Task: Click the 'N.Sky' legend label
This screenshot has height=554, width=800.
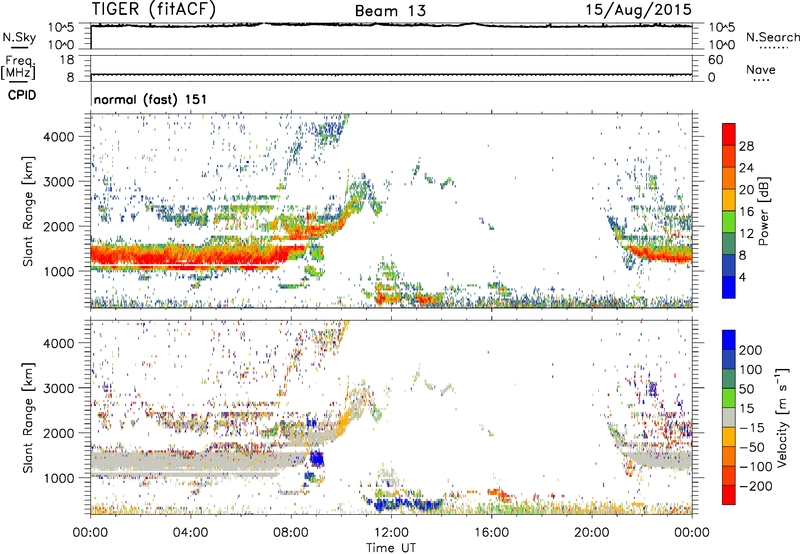Action: (19, 37)
